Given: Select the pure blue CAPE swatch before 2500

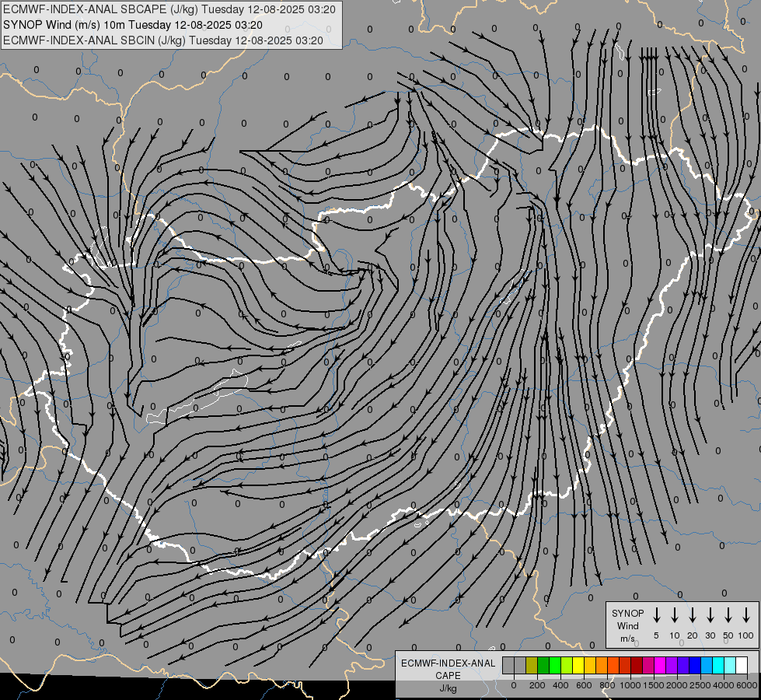Looking at the screenshot, I should 696,665.
